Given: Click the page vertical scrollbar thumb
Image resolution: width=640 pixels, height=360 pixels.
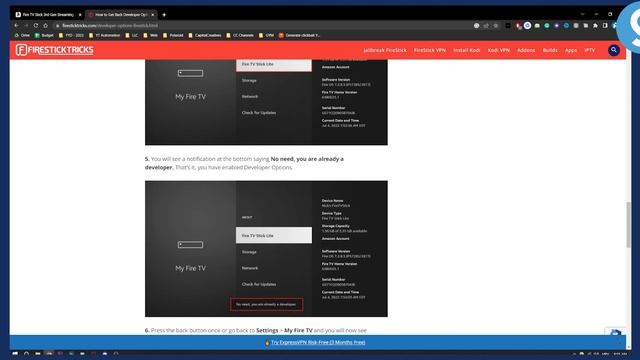Looking at the screenshot, I should 629,224.
